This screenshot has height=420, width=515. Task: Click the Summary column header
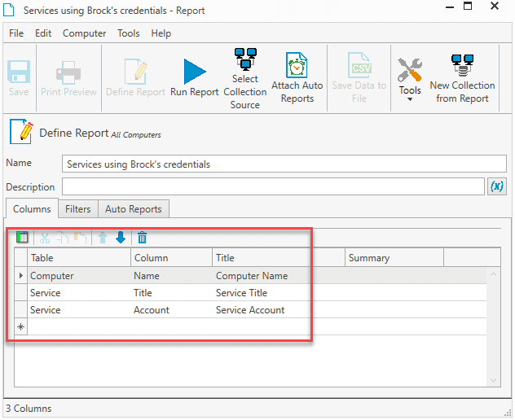tap(394, 257)
